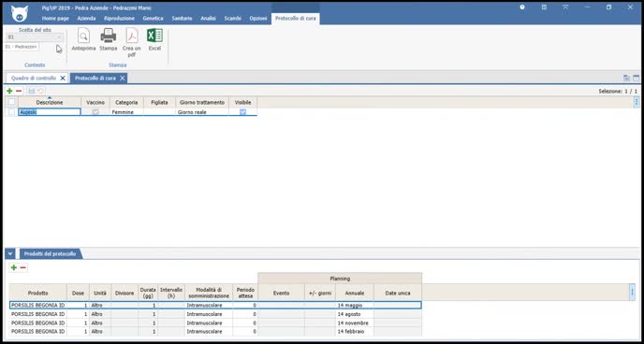Switch to the Quadro di controllo tab
This screenshot has height=344, width=644.
pos(34,78)
